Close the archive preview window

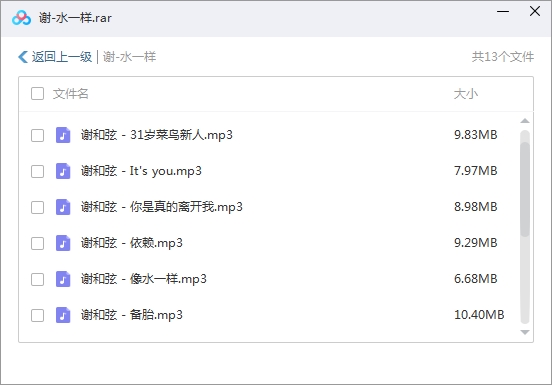535,11
